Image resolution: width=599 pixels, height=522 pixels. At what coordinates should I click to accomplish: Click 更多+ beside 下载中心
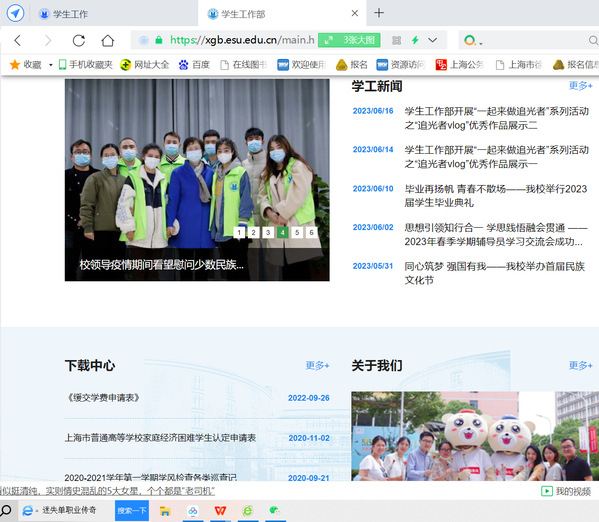317,365
